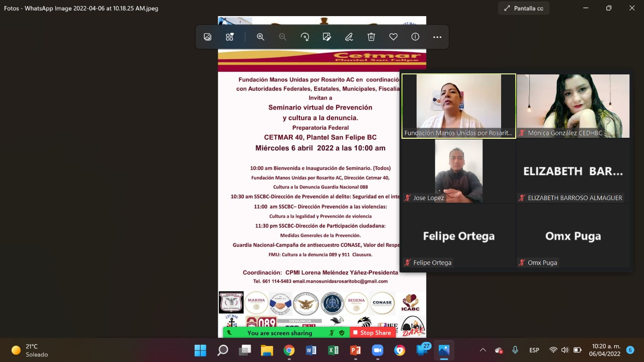
Task: Delete the photo with trash icon
Action: (371, 37)
